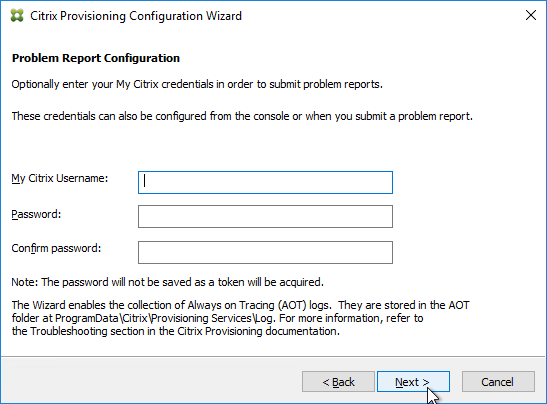Click the Confirm password label

pos(56,248)
